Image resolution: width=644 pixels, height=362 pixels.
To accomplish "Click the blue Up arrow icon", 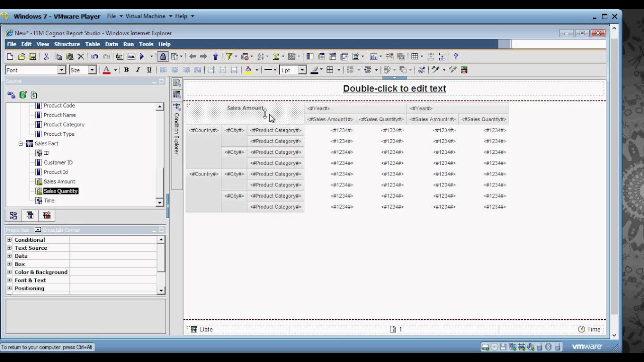I will click(x=215, y=57).
